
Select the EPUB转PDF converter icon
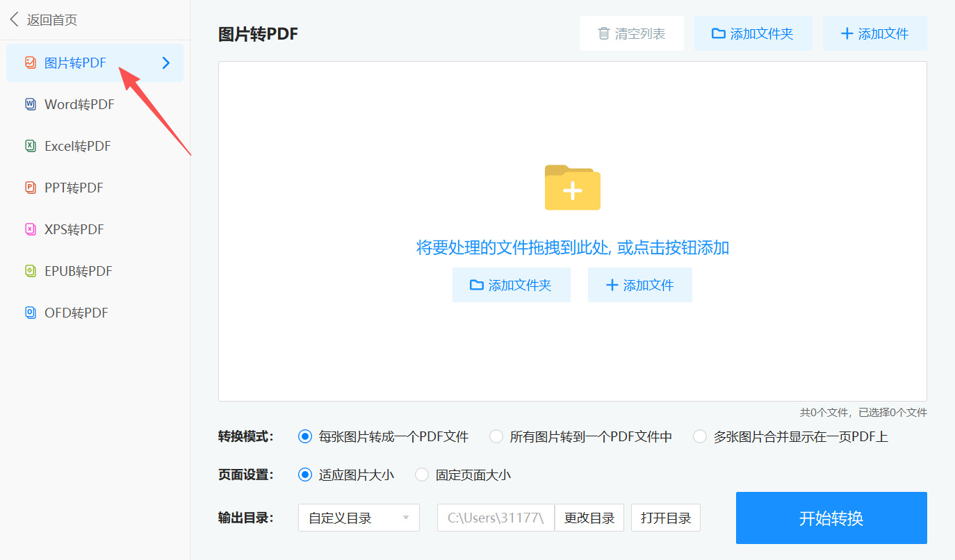point(31,271)
